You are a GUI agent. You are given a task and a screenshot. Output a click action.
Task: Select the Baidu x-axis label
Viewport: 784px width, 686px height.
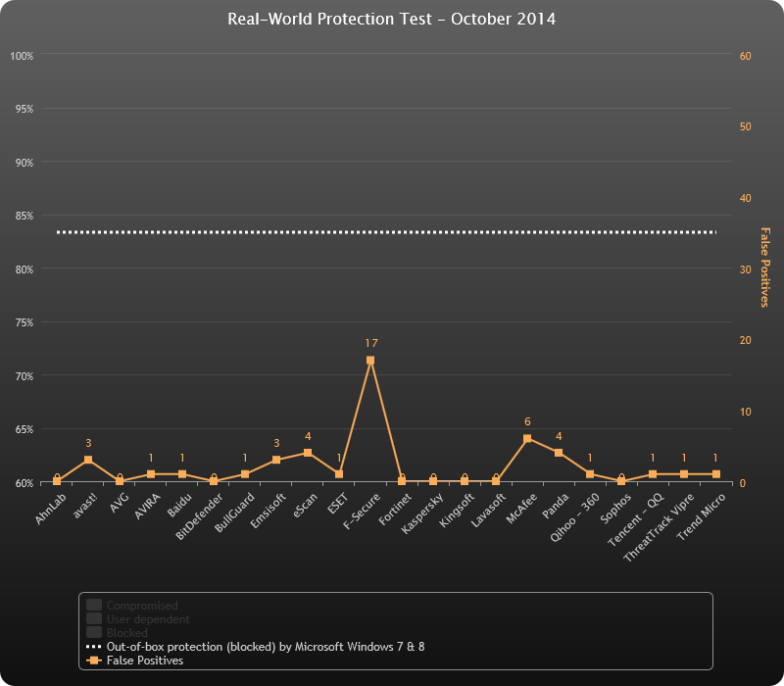(179, 505)
